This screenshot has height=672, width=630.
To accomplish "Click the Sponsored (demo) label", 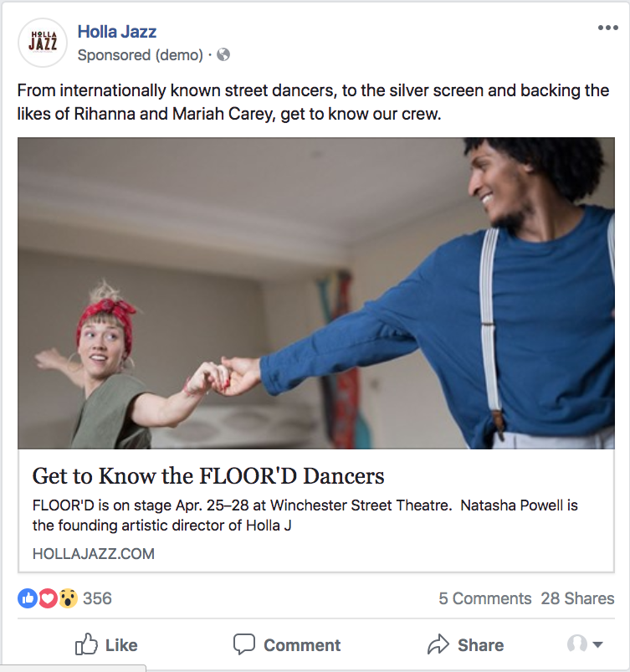I will coord(141,55).
